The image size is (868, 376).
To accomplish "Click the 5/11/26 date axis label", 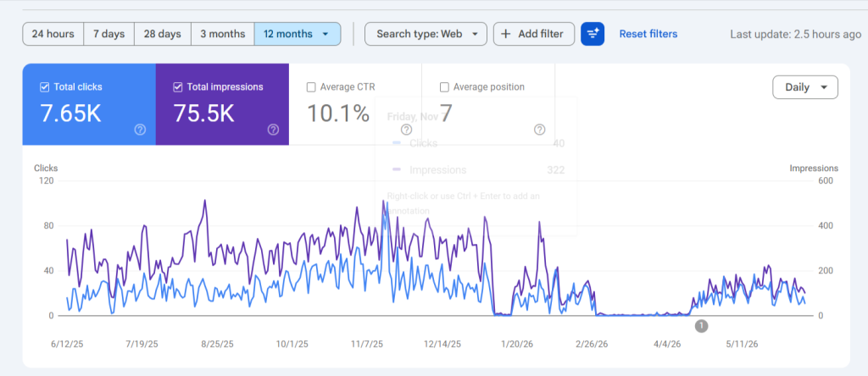I will pos(742,343).
